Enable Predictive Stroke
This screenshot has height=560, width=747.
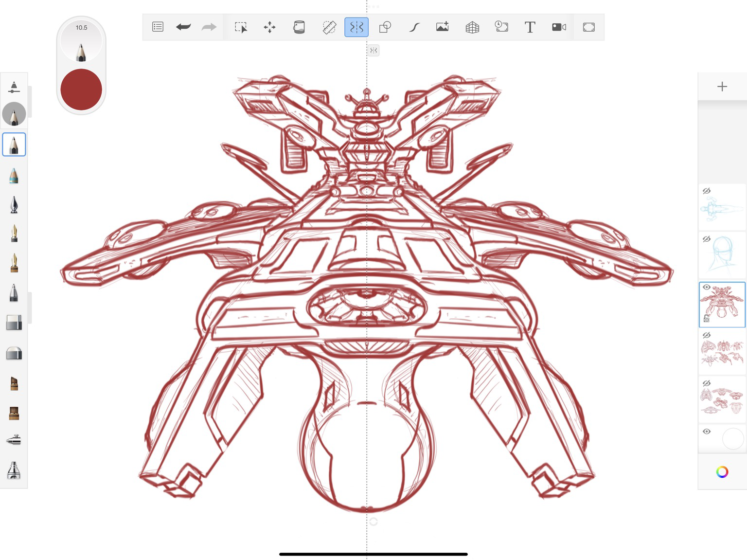pos(414,27)
